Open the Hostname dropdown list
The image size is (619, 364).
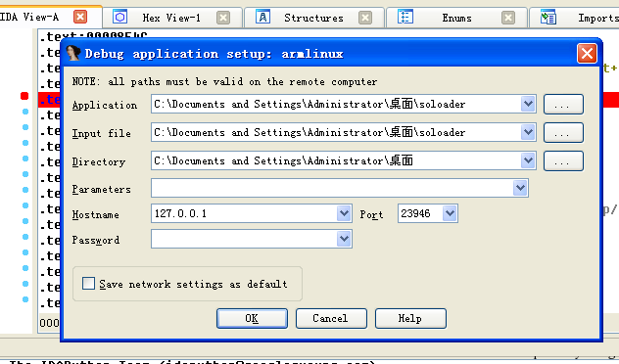point(344,213)
